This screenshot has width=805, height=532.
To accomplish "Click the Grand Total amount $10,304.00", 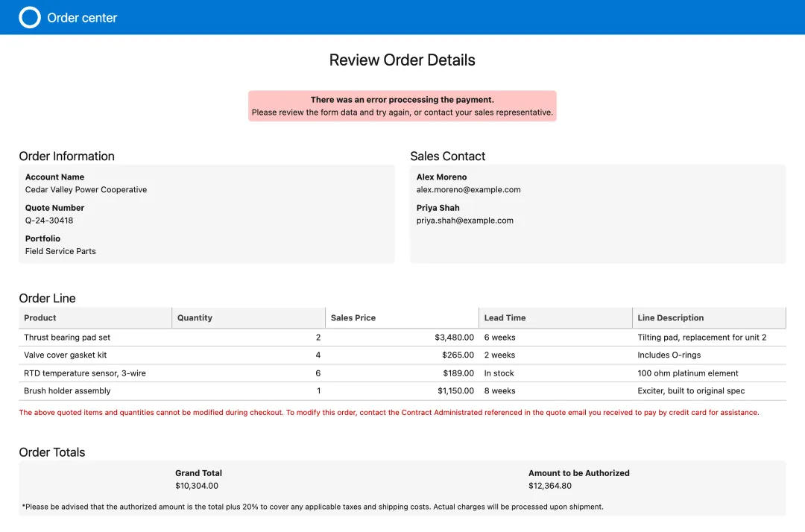I will 197,486.
